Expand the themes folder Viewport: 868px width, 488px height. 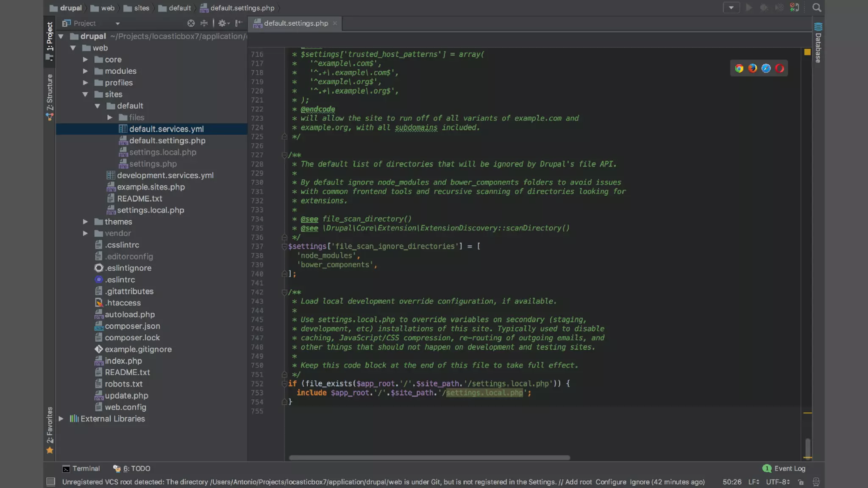pos(85,222)
